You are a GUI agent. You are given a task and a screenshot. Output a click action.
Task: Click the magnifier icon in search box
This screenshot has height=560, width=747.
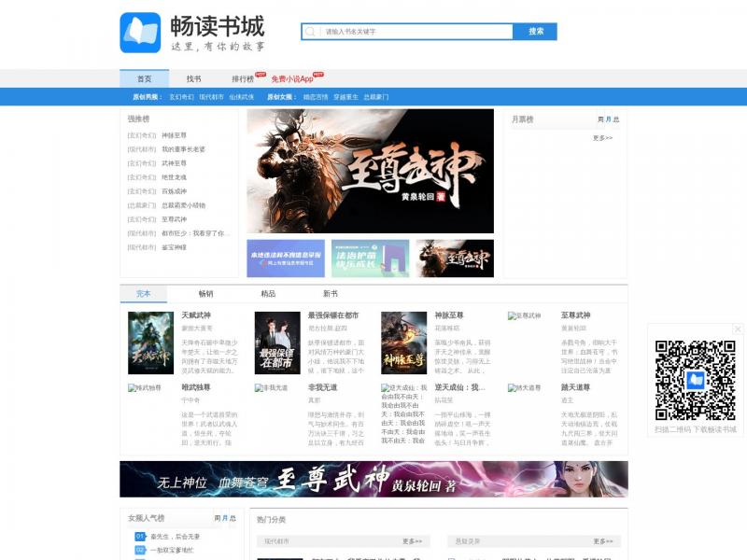[x=310, y=32]
